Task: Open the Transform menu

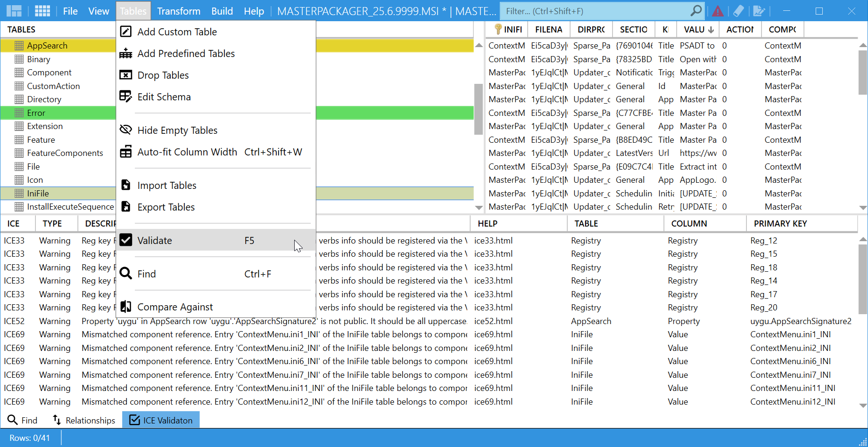Action: (x=178, y=10)
